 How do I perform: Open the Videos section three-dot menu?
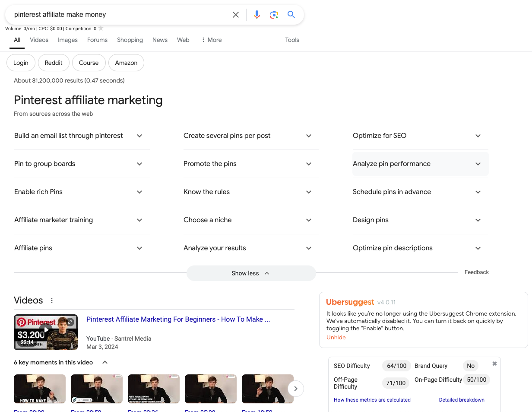tap(52, 300)
